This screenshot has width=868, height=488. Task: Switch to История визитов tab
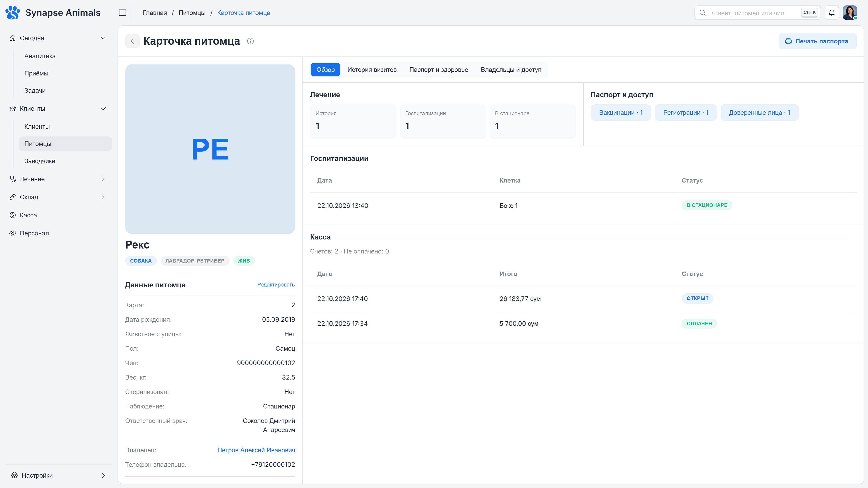tap(372, 70)
